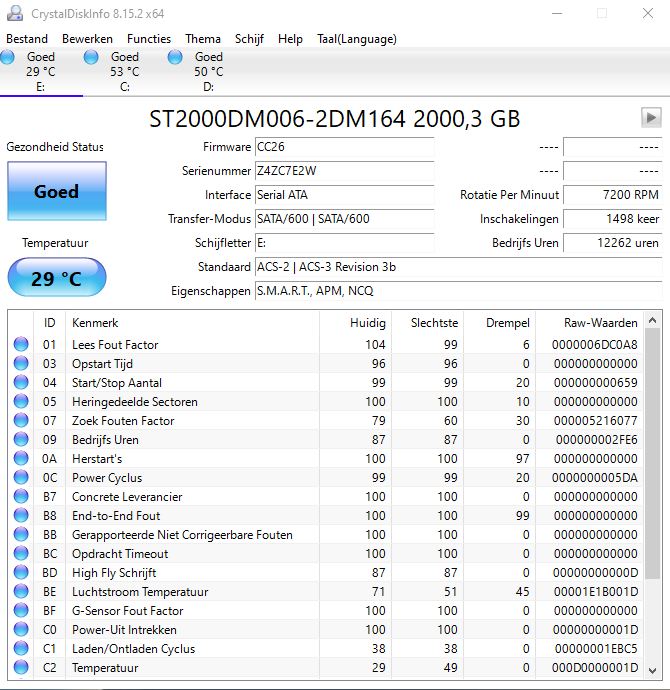Screen dimensions: 670x690
Task: Click the status circle for Laden/Ontladen Cyclus
Action: 21,648
